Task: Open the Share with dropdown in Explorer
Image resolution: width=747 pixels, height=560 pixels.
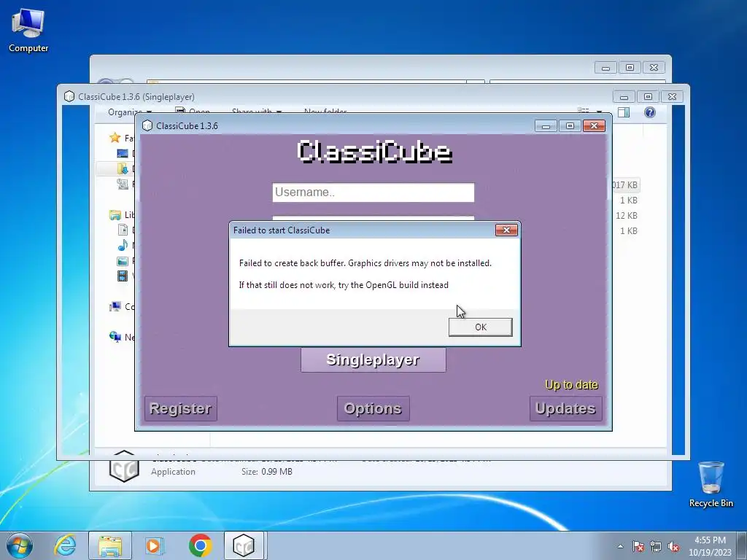Action: tap(257, 112)
